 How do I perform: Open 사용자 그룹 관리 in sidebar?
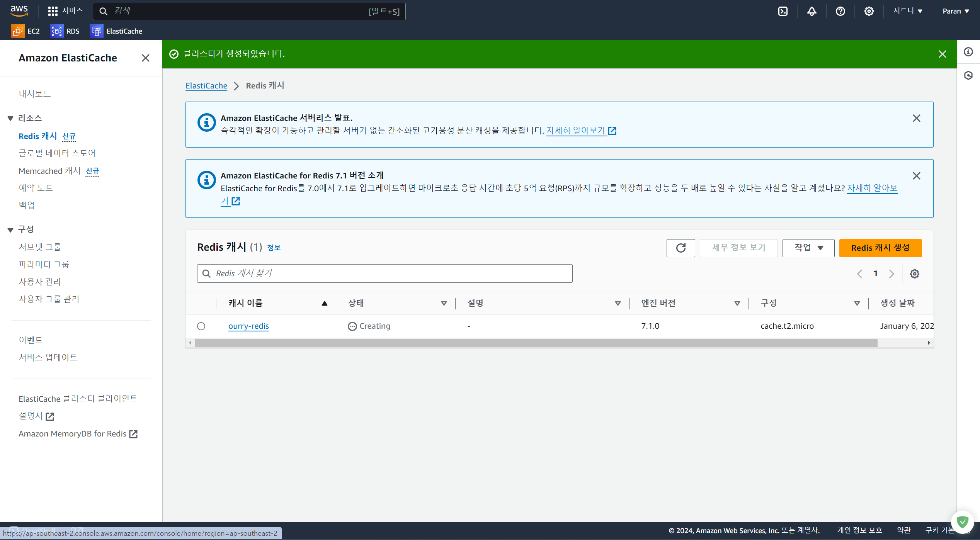pyautogui.click(x=49, y=299)
